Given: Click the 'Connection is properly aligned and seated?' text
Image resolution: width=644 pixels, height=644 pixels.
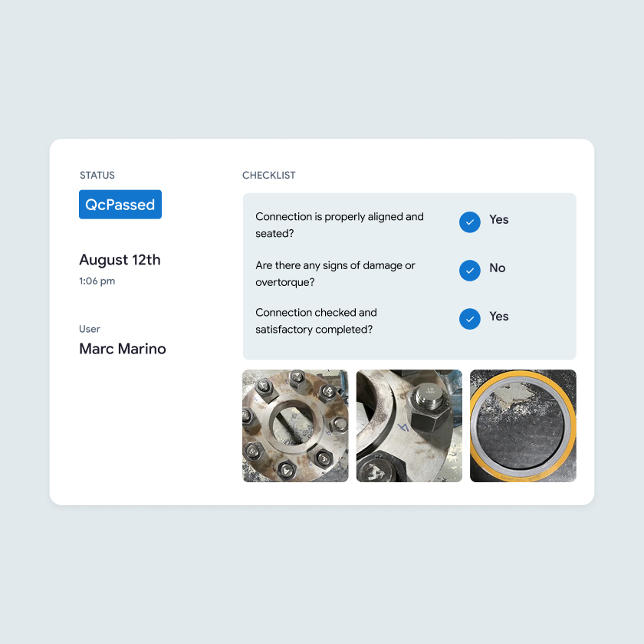Looking at the screenshot, I should point(339,225).
